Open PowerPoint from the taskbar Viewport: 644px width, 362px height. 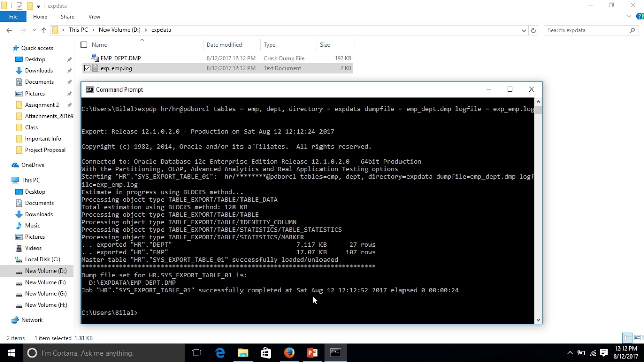click(312, 353)
